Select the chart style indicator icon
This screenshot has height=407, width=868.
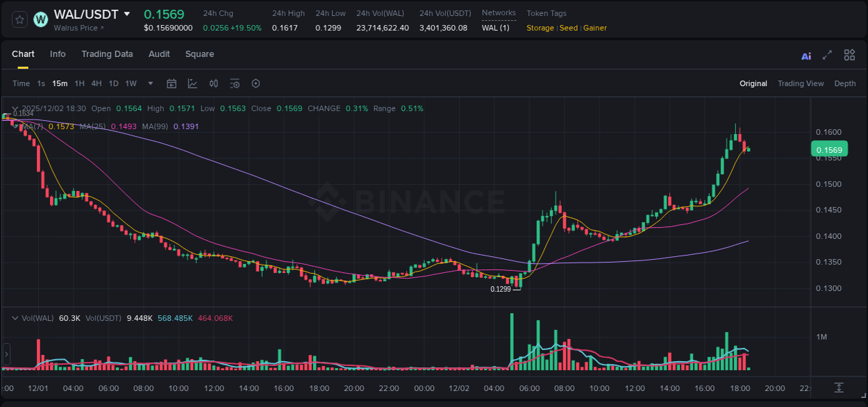(x=192, y=83)
